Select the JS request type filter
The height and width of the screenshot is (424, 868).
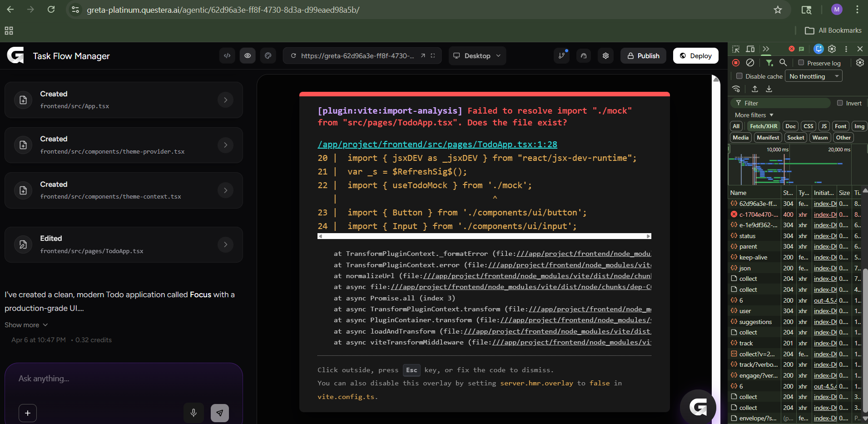pos(824,126)
